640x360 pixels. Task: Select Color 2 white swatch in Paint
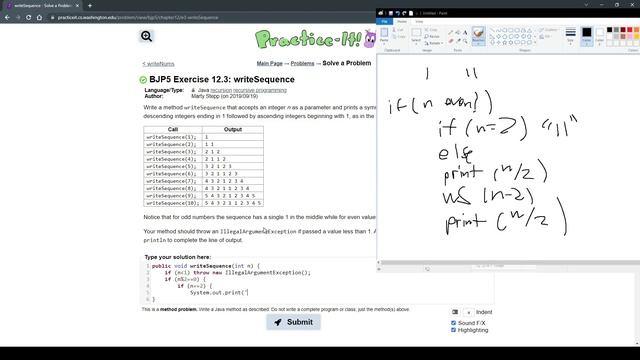599,36
